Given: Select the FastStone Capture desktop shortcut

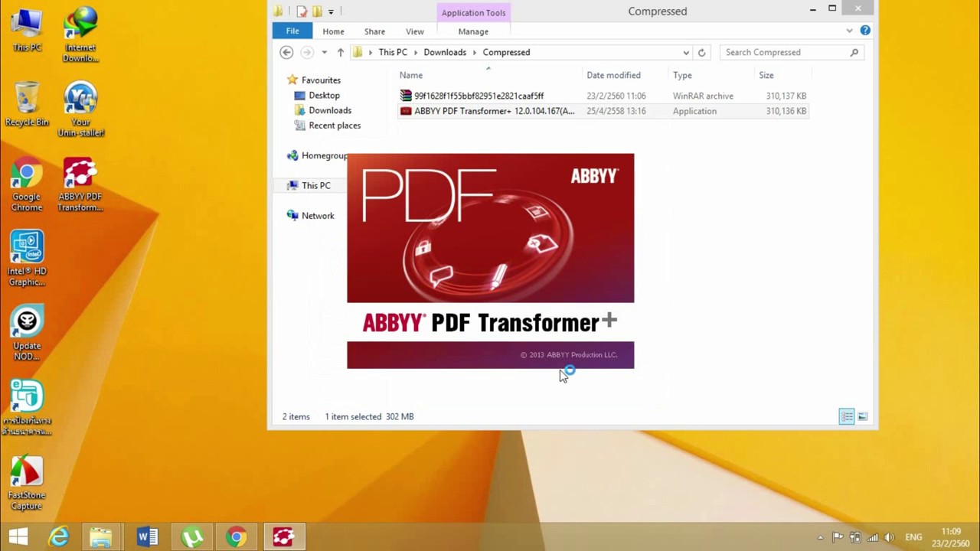Looking at the screenshot, I should (x=27, y=483).
